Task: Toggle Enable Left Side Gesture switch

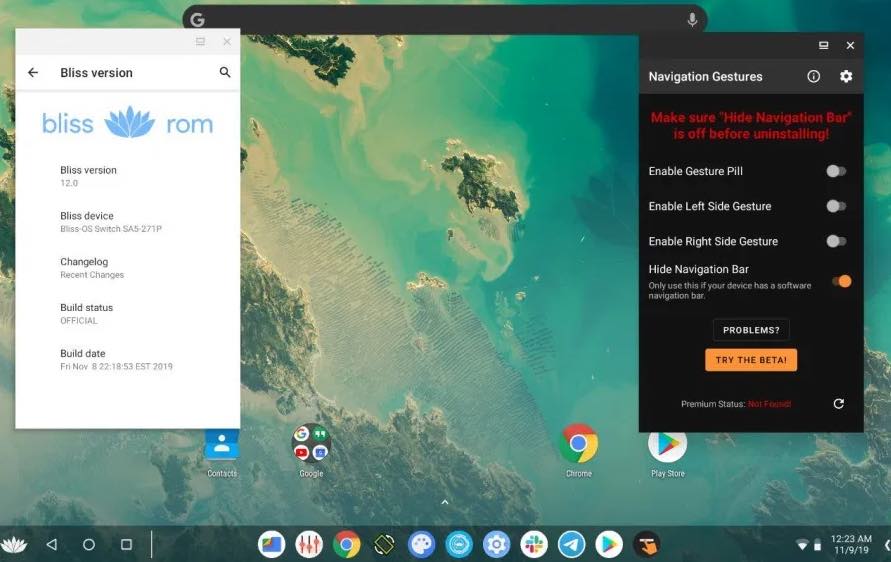Action: [836, 206]
